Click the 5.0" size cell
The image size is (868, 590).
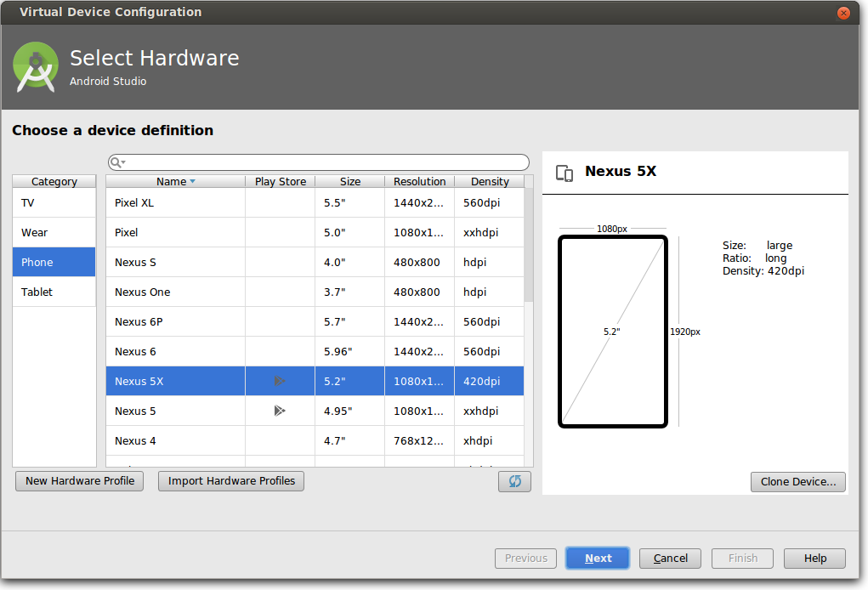coord(350,232)
